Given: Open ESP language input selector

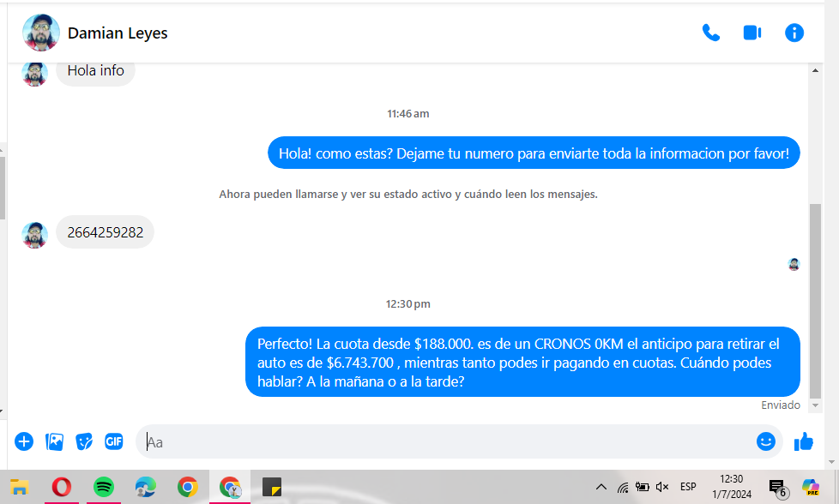Looking at the screenshot, I should click(688, 487).
